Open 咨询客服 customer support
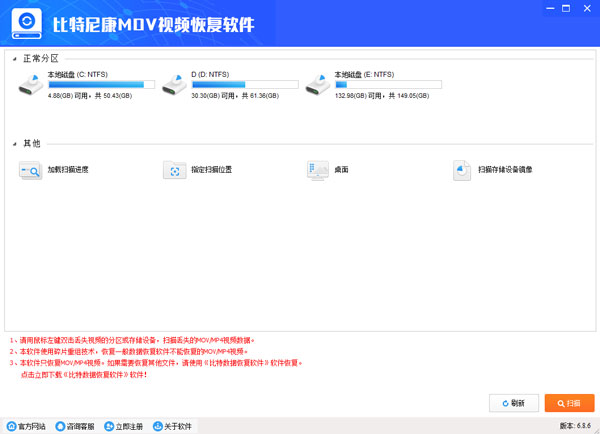Viewport: 600px width, 434px height. [75, 426]
